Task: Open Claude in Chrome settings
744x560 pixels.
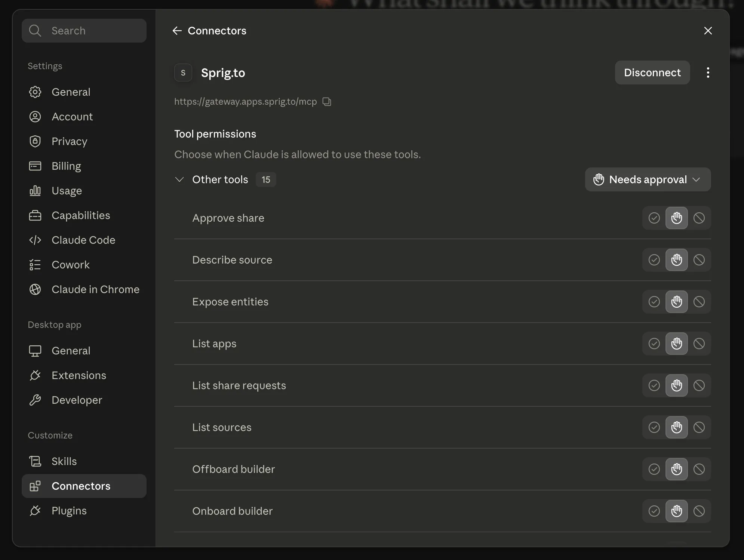Action: coord(84,289)
